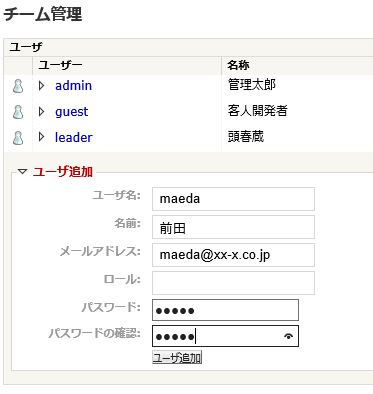Collapse the ユーザ追加 section

coord(22,172)
